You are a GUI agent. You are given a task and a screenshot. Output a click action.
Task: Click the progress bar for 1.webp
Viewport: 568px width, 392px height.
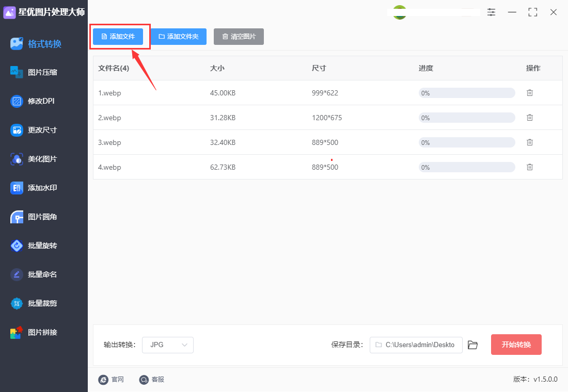point(467,93)
